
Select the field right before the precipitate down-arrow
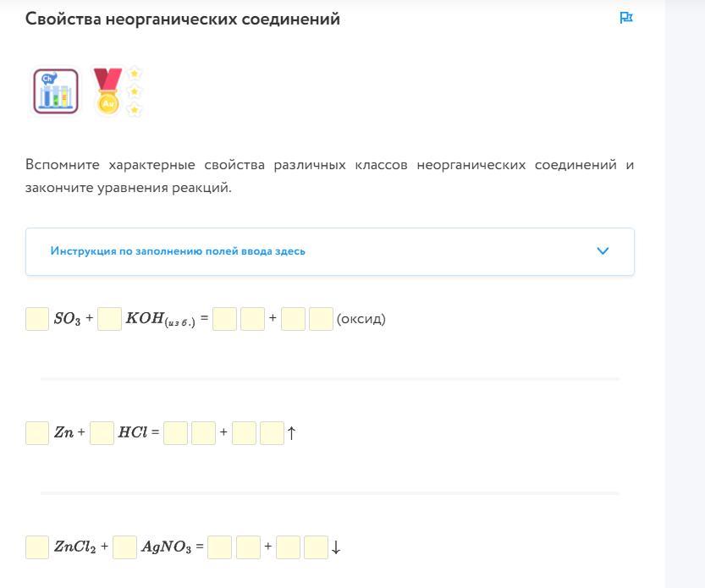pyautogui.click(x=316, y=547)
